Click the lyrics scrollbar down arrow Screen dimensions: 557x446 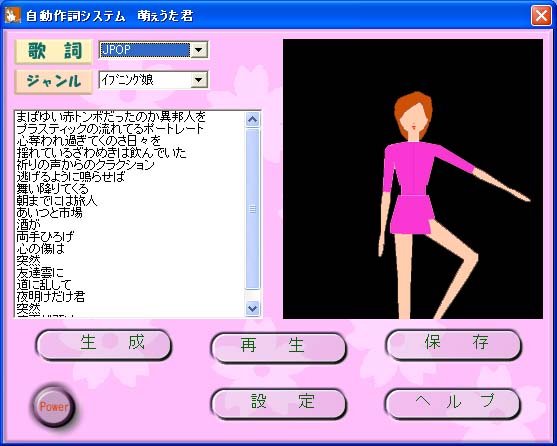pos(253,308)
